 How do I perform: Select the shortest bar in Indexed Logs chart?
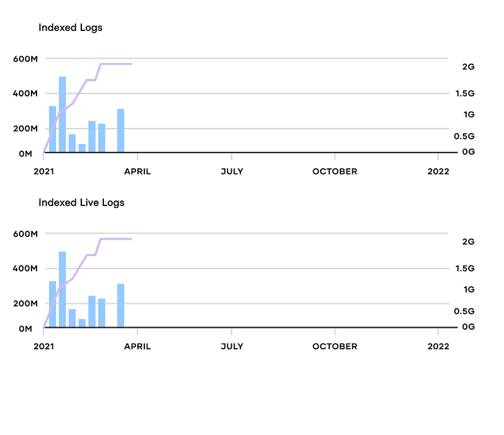(x=82, y=148)
